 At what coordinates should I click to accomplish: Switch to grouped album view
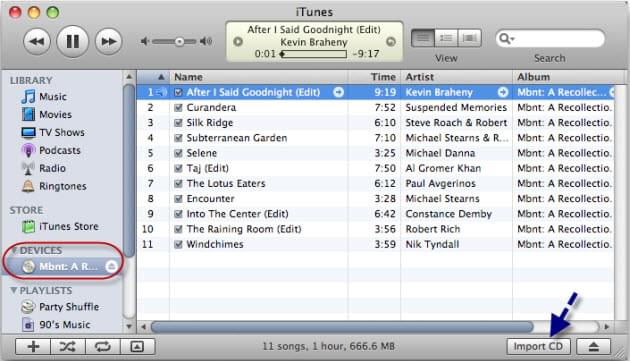(446, 39)
